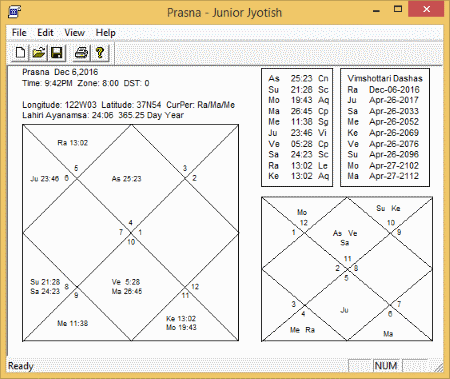Image resolution: width=450 pixels, height=379 pixels.
Task: Open the View menu
Action: click(x=74, y=33)
